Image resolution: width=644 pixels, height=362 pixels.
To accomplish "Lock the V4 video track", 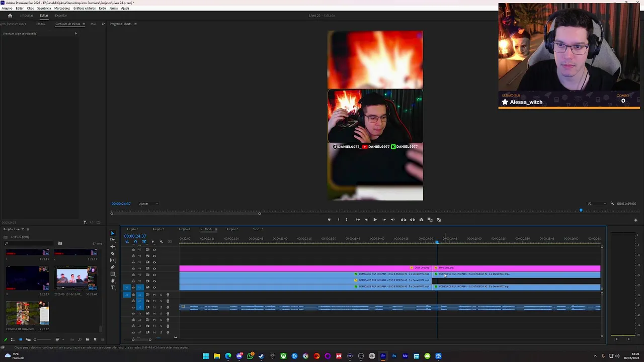I will point(133,268).
